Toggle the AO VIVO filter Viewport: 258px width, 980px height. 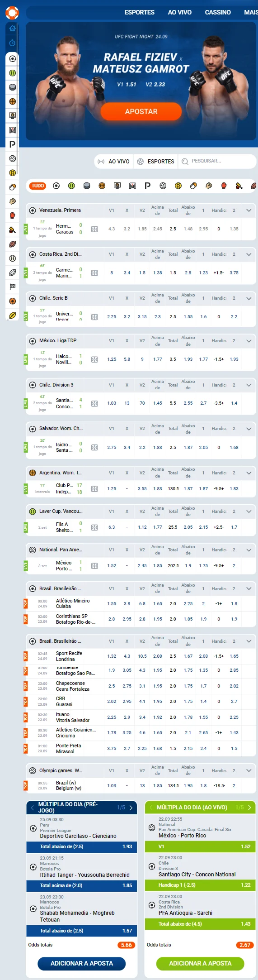click(114, 161)
